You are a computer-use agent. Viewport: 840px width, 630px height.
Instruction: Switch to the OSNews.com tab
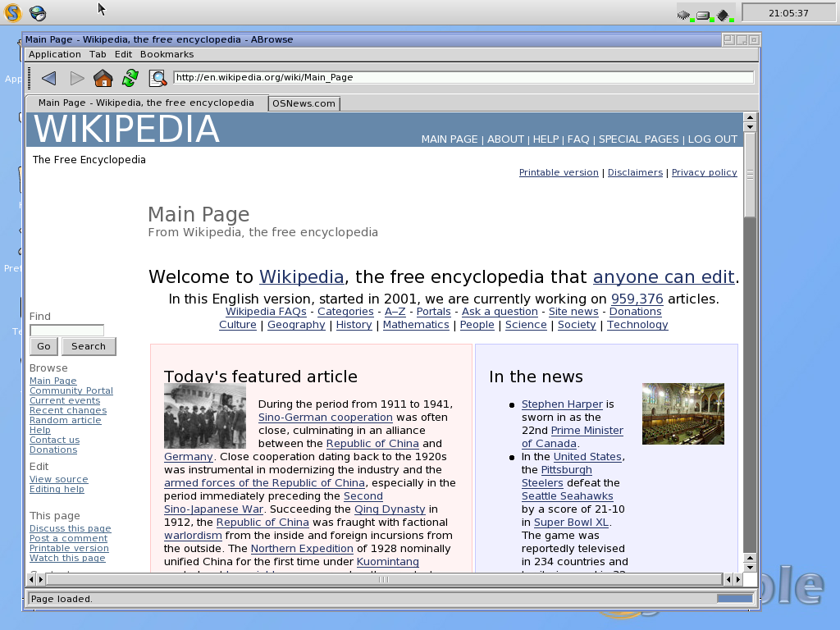tap(304, 103)
